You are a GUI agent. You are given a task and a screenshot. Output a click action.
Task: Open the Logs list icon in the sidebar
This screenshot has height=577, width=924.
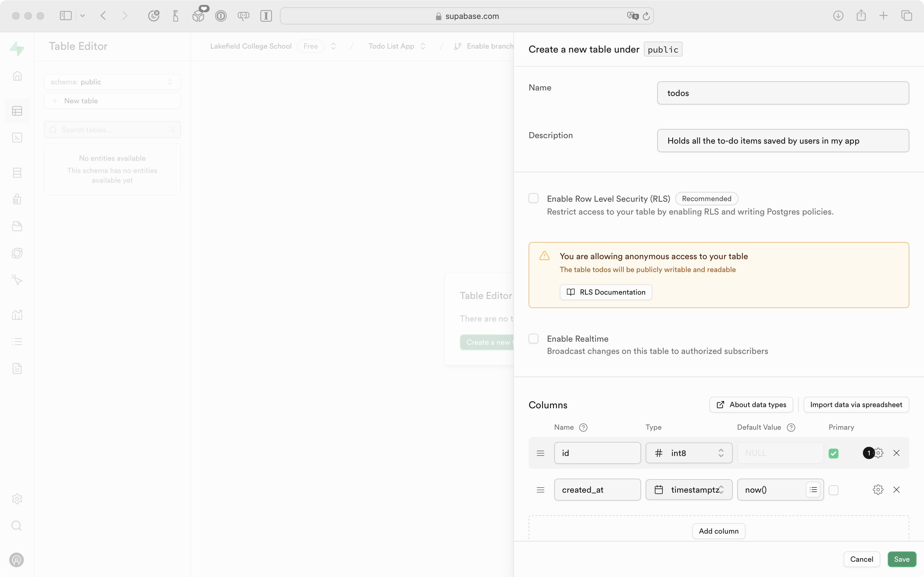(x=17, y=341)
